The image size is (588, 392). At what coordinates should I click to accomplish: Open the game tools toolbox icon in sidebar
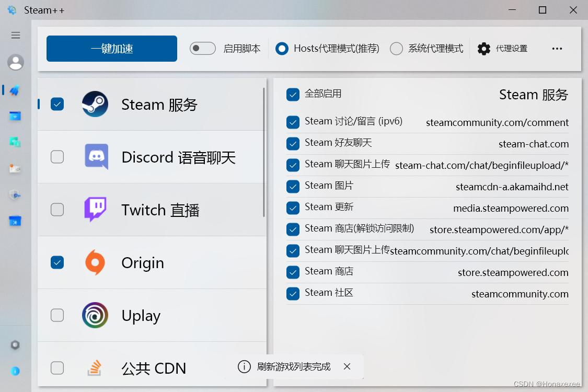point(16,221)
